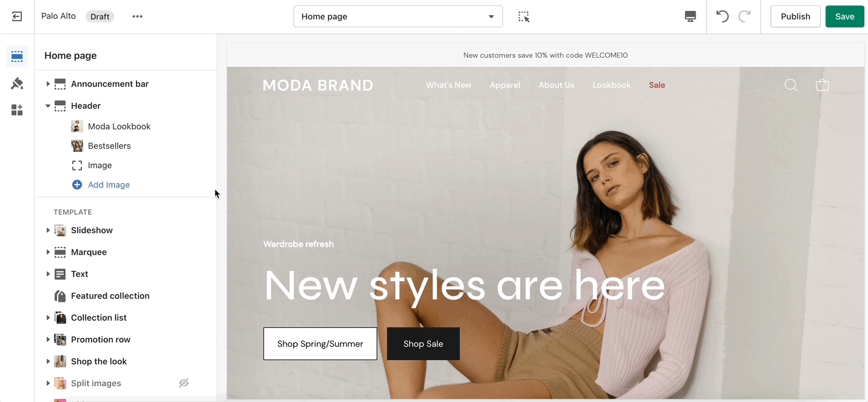Open the Home page template dropdown
This screenshot has height=402, width=868.
click(398, 16)
